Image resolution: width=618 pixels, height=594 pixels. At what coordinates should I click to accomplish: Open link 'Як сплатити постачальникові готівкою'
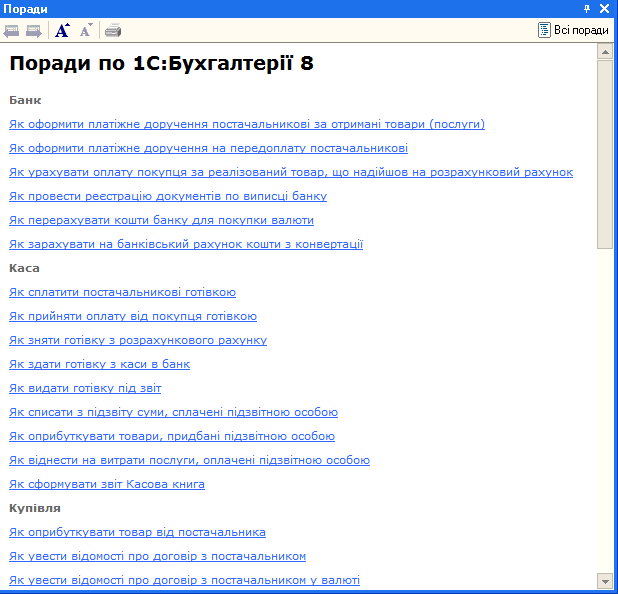point(122,292)
